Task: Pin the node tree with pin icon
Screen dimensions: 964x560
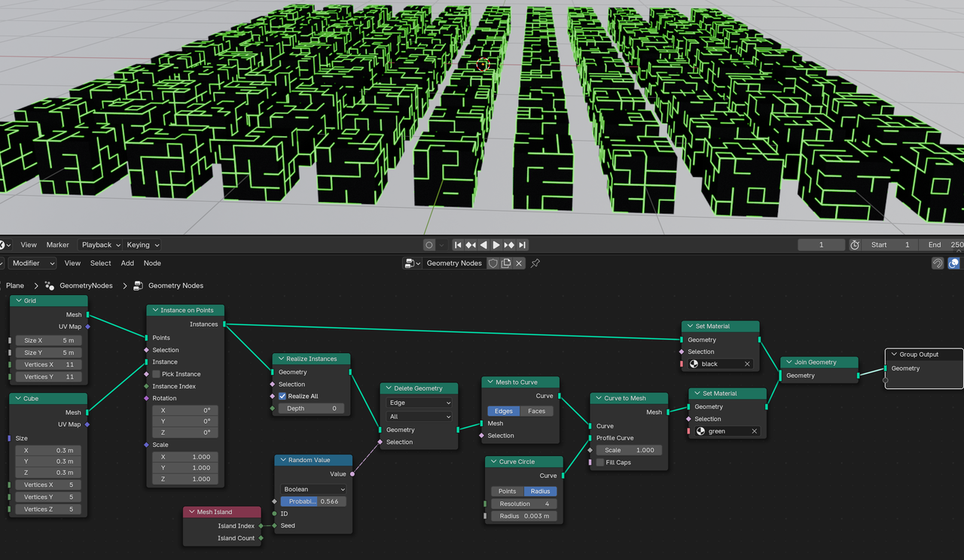Action: pos(535,263)
